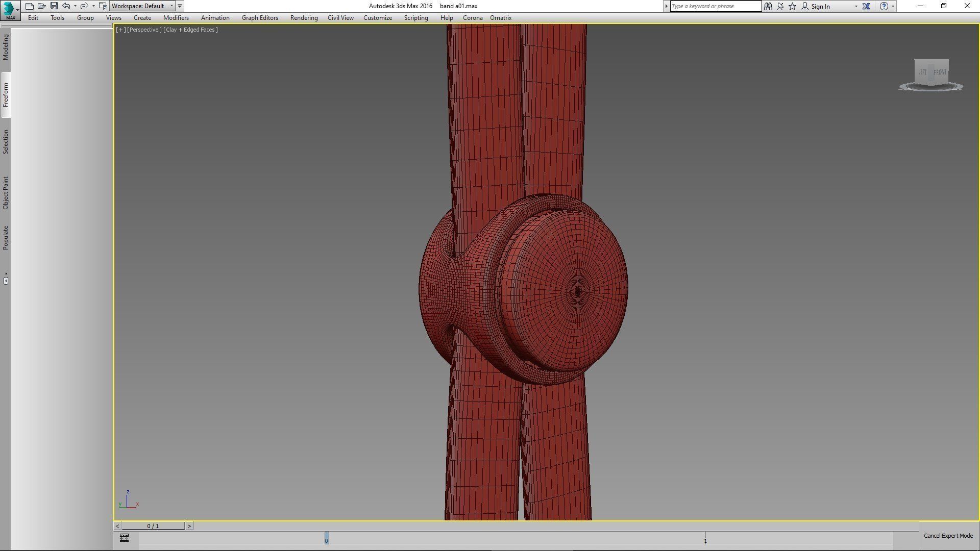Switch to the Populate ribbon tab
The width and height of the screenshot is (980, 551).
[6, 238]
